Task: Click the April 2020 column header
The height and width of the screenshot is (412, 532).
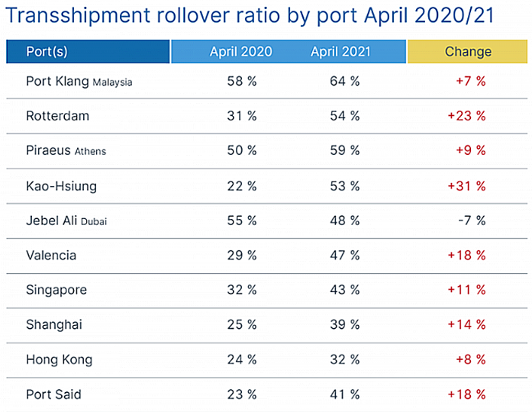Action: tap(241, 52)
